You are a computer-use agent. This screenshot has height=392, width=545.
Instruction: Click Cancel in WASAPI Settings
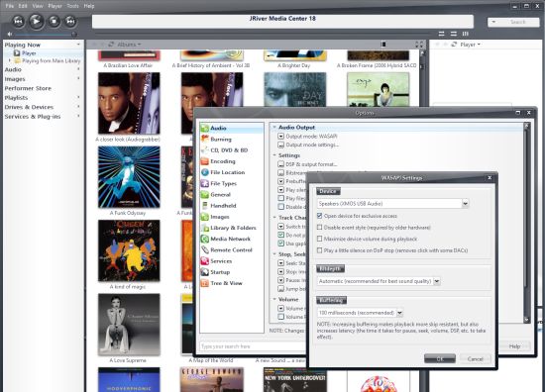[475, 358]
